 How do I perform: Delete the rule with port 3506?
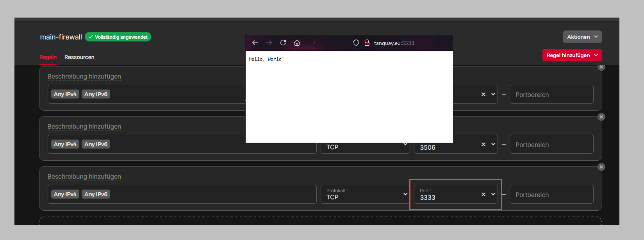coord(601,117)
